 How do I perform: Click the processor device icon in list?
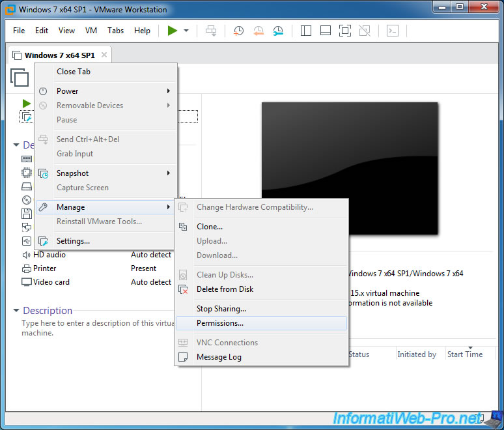click(26, 173)
